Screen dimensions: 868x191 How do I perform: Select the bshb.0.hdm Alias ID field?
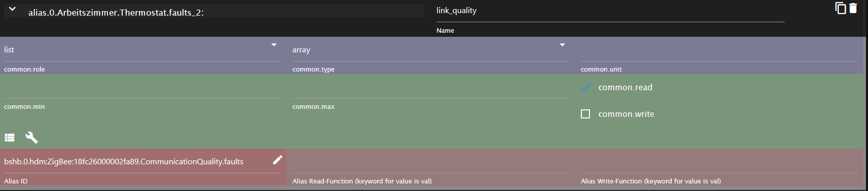(136, 162)
